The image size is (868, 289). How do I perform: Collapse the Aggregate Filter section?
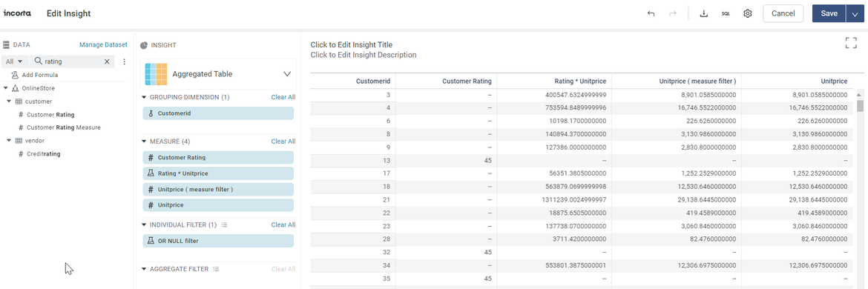144,269
